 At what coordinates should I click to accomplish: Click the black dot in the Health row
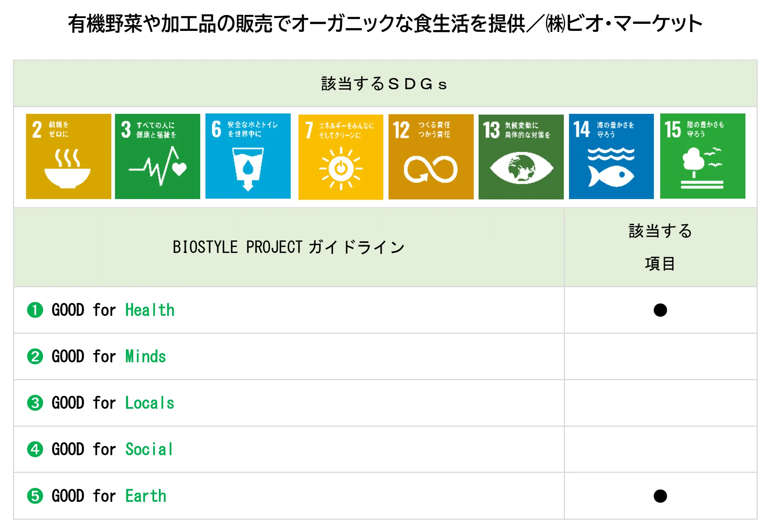[x=660, y=310]
